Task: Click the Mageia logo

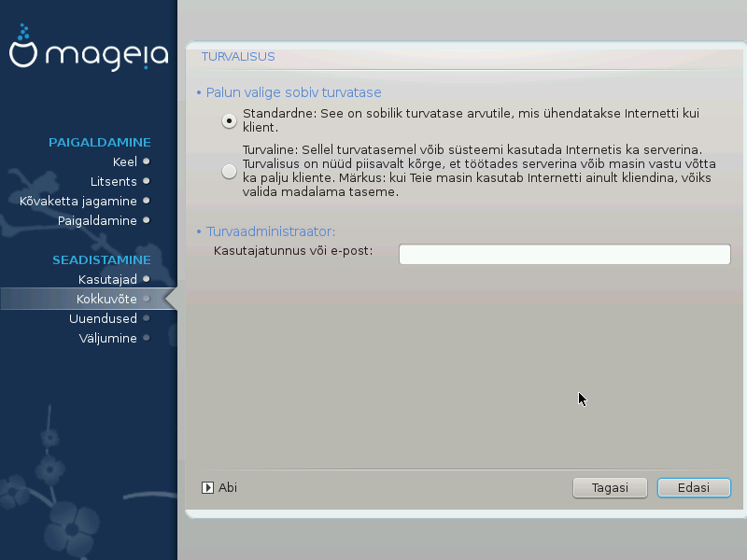Action: (89, 54)
